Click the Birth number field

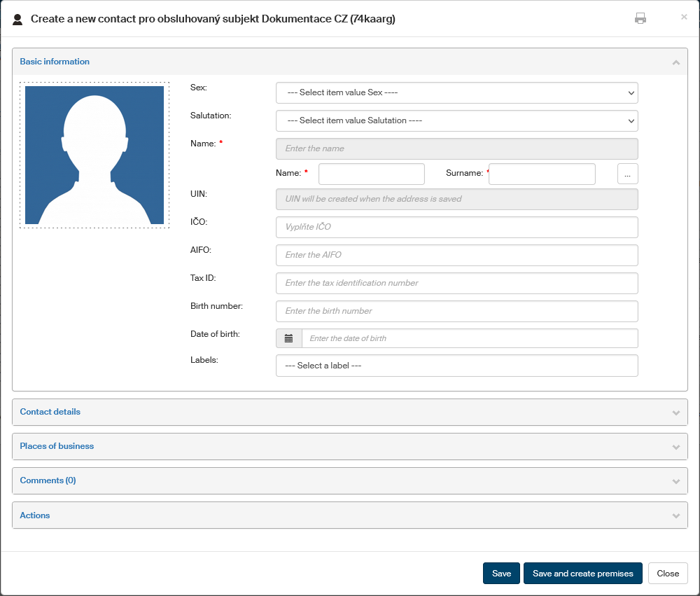pyautogui.click(x=456, y=311)
